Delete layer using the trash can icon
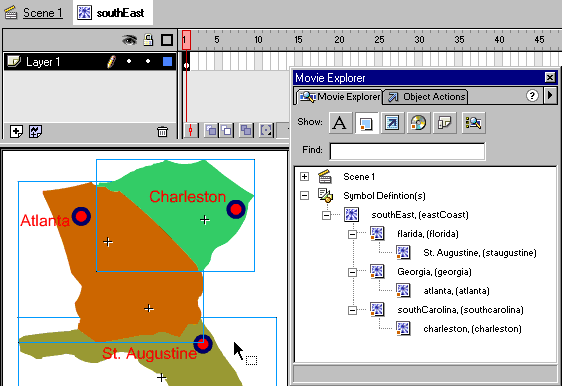Viewport: 562px width, 386px height. [162, 132]
